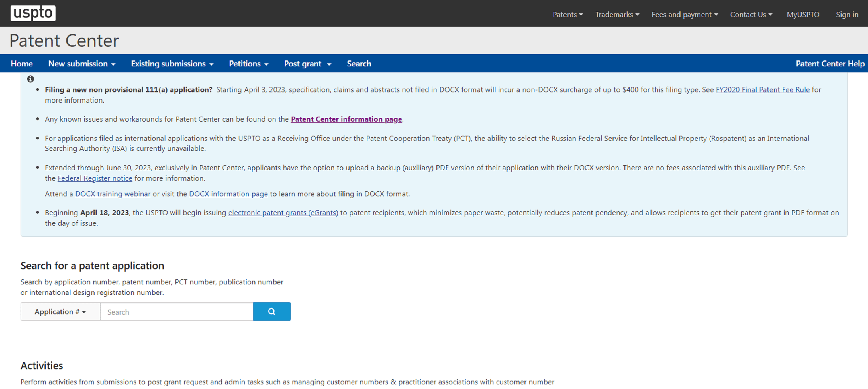Open the New submission dropdown
This screenshot has width=868, height=389.
tap(82, 63)
